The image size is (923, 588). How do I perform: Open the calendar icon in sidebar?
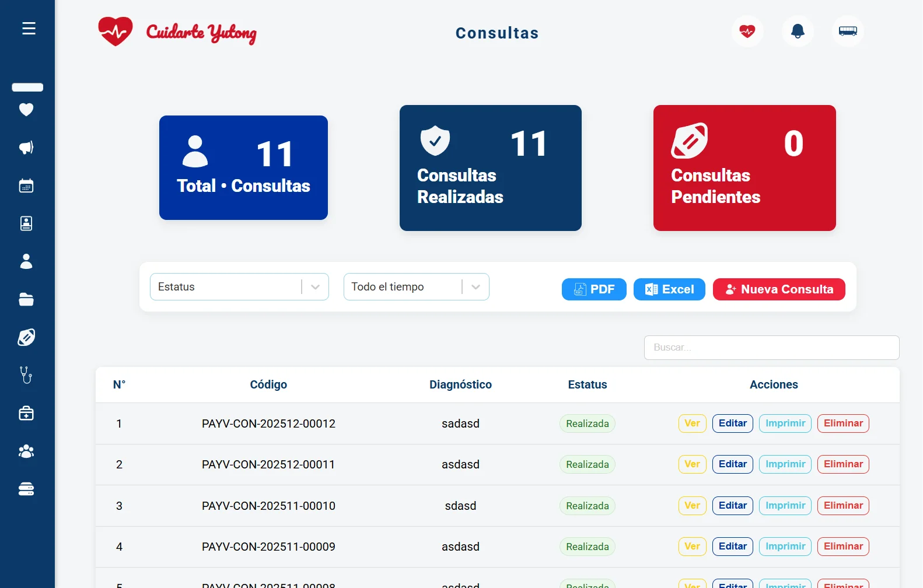pyautogui.click(x=26, y=186)
